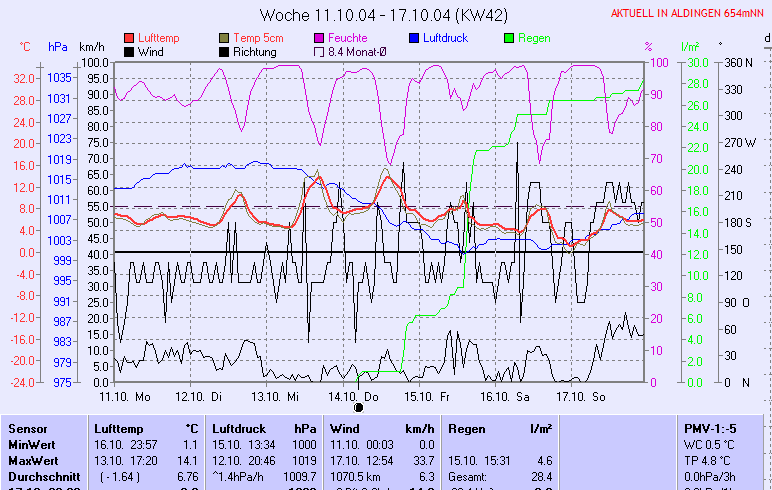Viewport: 772px width, 490px height.
Task: Select the Luftdruck column header in table
Action: point(238,428)
